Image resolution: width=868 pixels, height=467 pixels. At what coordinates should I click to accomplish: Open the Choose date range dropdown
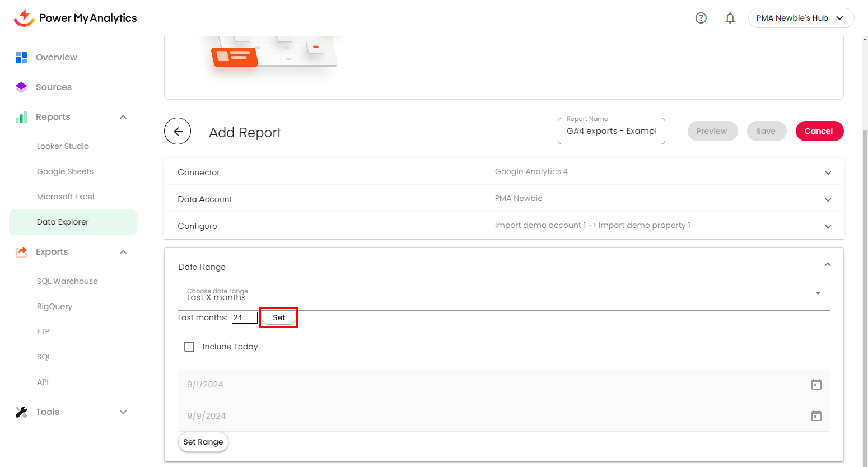[x=818, y=293]
